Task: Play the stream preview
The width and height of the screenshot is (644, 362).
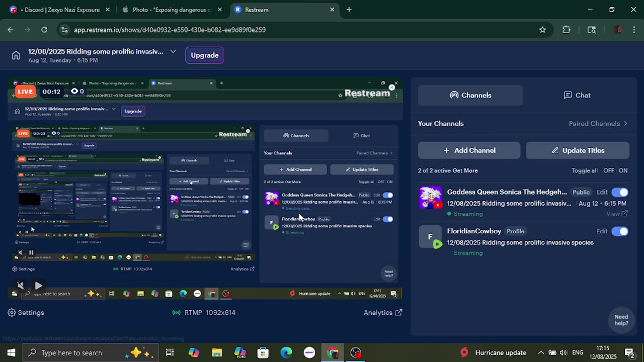Action: coord(38,286)
